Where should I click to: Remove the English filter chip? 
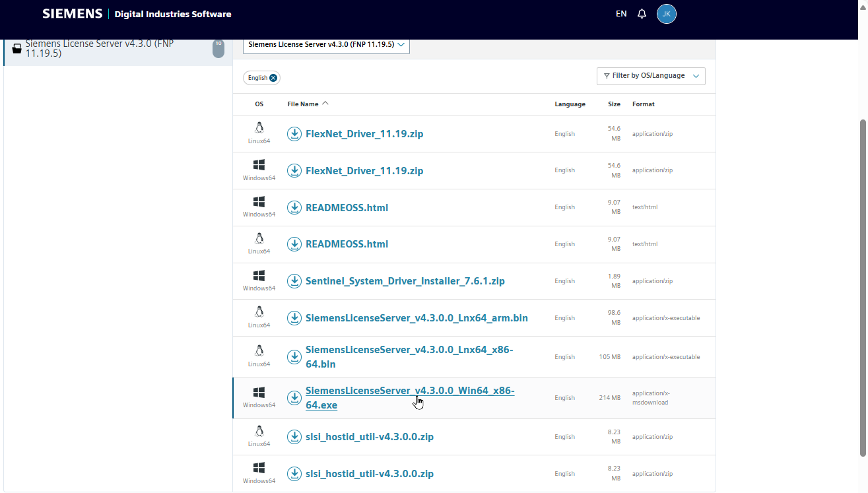coord(273,78)
